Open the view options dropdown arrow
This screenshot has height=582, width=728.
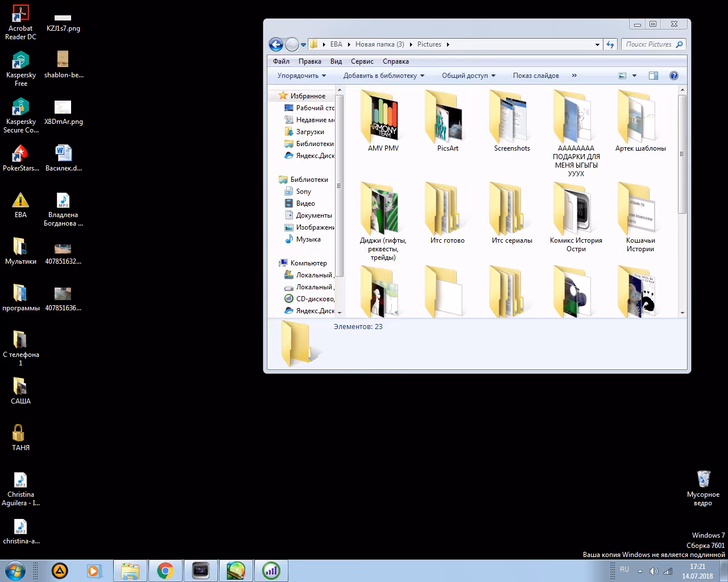click(634, 76)
